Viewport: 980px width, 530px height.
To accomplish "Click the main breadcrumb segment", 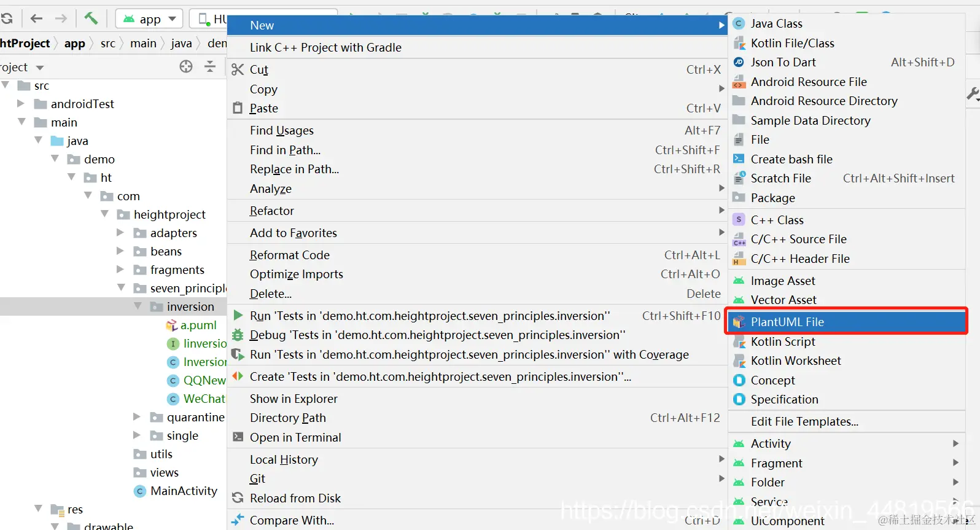I will (143, 43).
